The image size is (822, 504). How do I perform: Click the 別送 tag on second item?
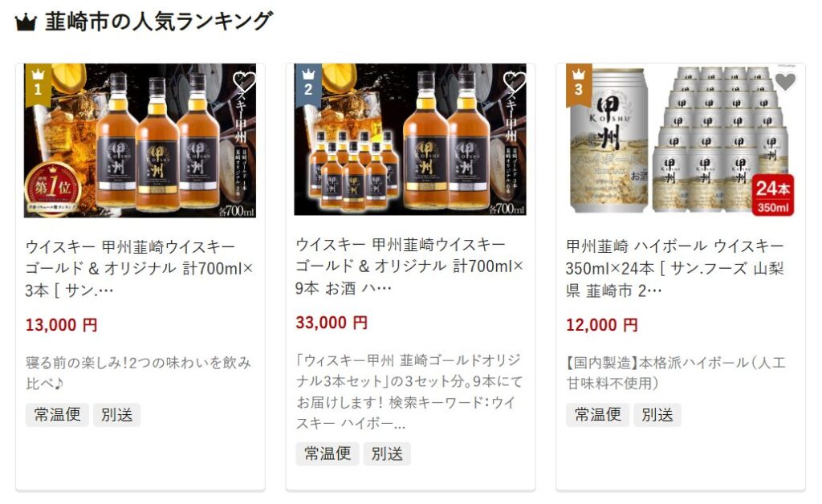(387, 453)
